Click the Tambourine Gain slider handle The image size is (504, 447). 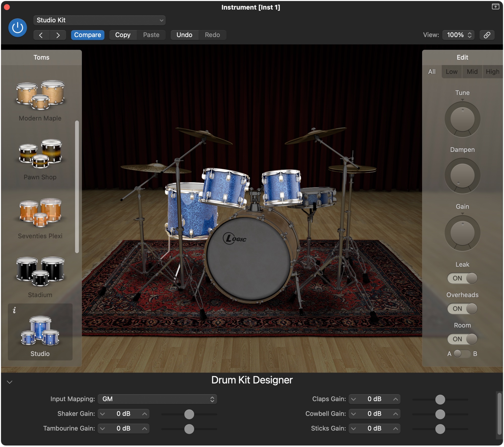(x=189, y=429)
